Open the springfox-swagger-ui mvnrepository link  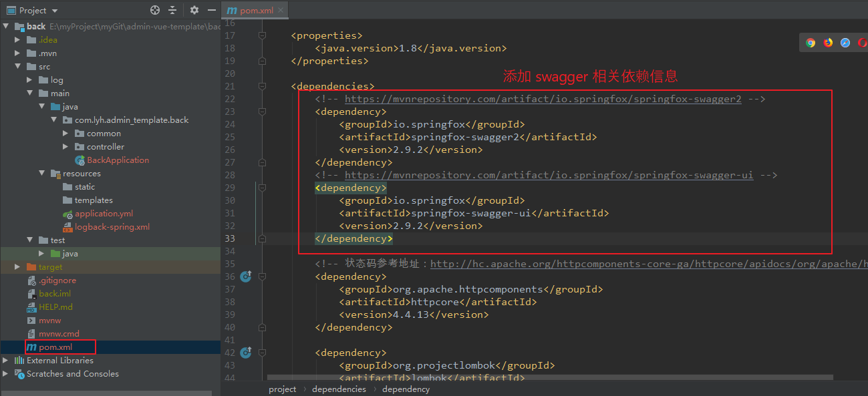[x=549, y=175]
